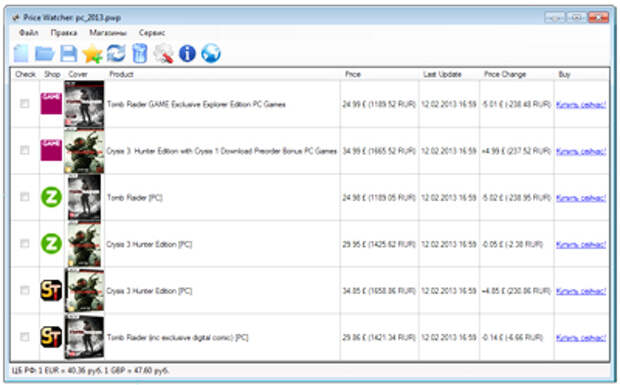
Task: Click buy link in first Tomb Raider row
Action: [581, 104]
